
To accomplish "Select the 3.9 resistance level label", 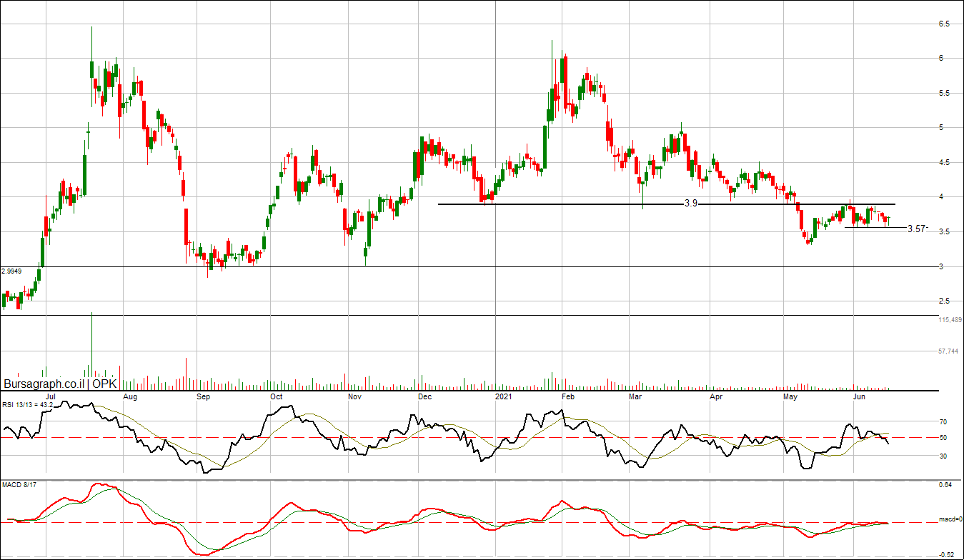I will click(691, 204).
